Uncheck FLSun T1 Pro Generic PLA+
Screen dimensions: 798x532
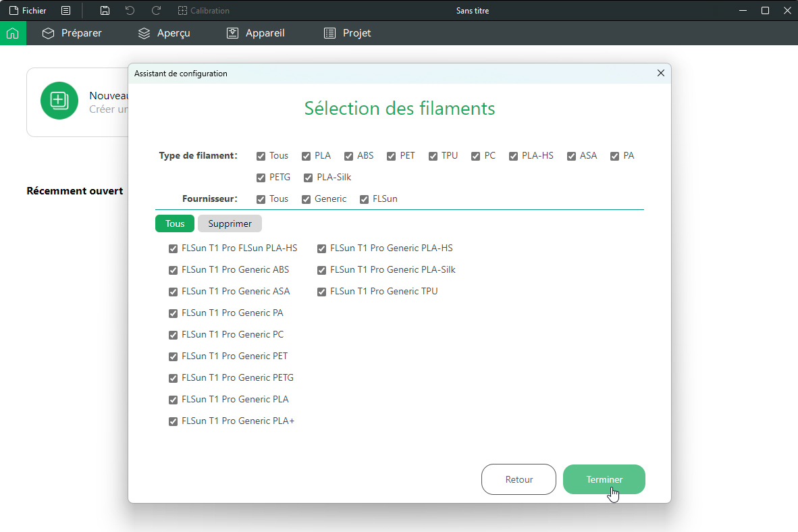tap(173, 421)
